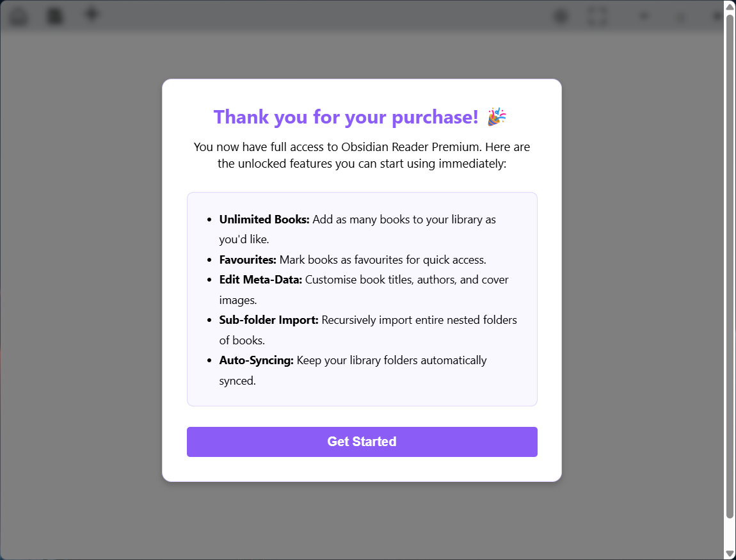The width and height of the screenshot is (736, 560).
Task: Click 'Recursively import entire nested folders' text
Action: tap(419, 320)
